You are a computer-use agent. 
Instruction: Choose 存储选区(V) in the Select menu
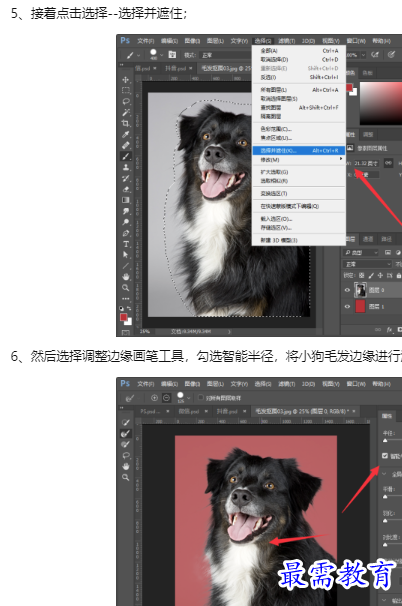point(298,228)
